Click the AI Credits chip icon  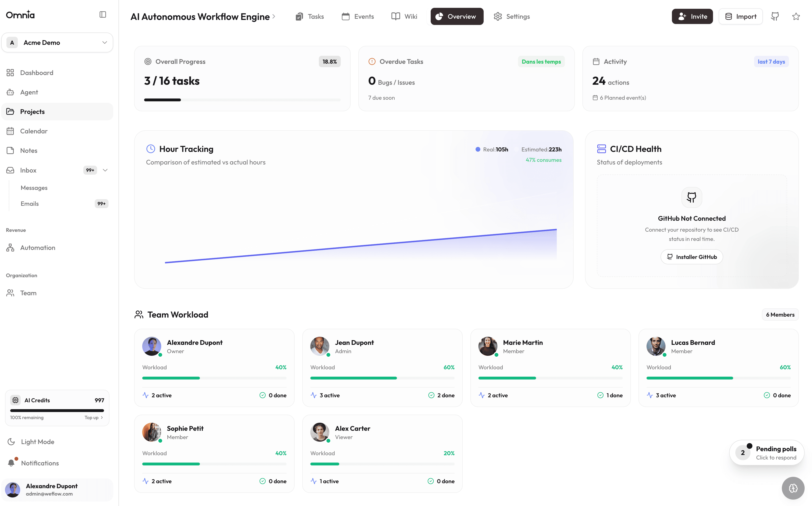click(x=15, y=400)
